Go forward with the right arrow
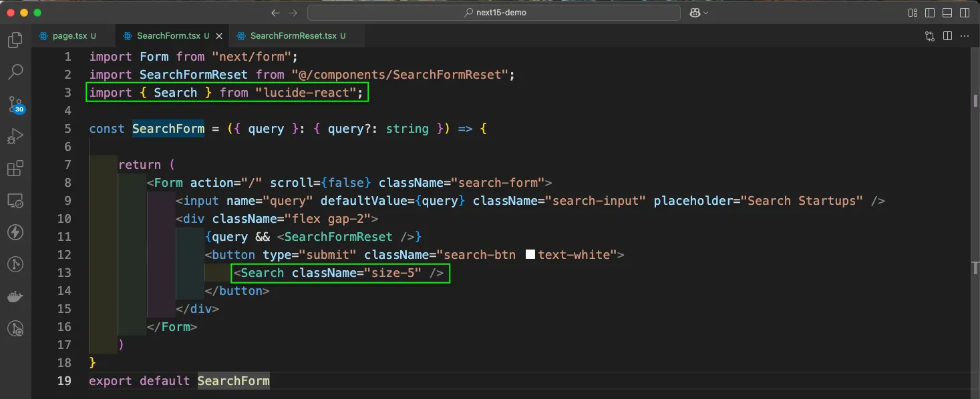980x399 pixels. tap(293, 13)
